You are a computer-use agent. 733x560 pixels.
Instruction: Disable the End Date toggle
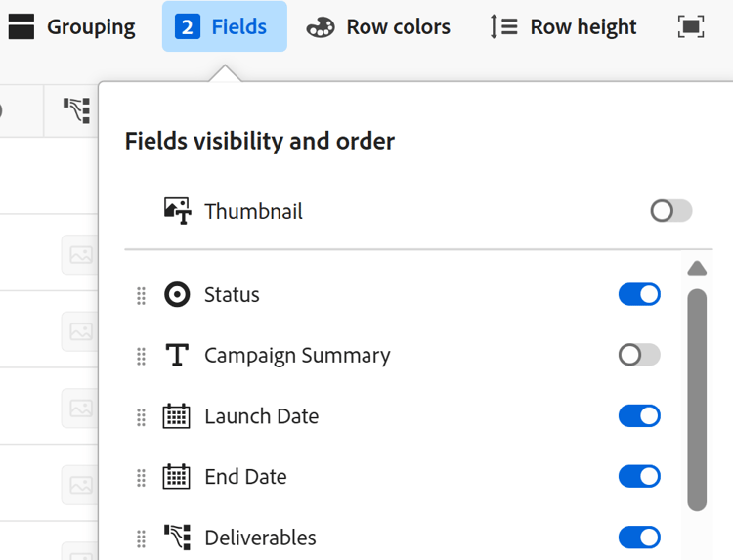(639, 477)
